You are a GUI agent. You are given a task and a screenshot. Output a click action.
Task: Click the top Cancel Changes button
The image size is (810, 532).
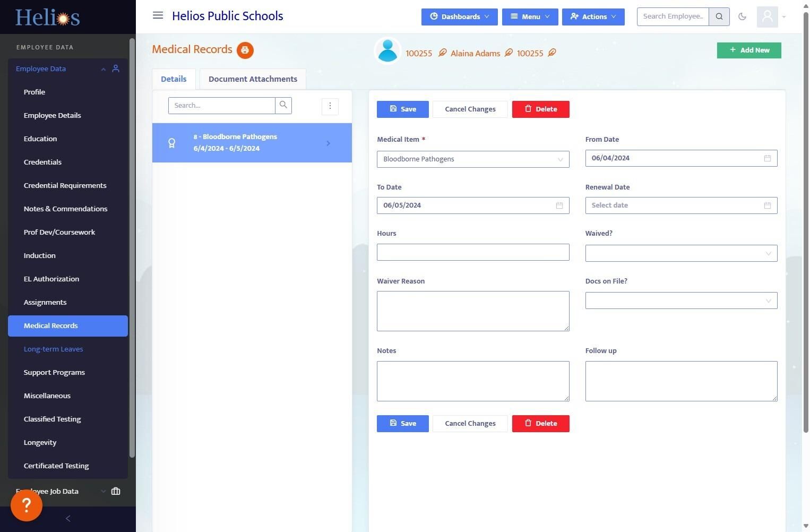pyautogui.click(x=470, y=109)
